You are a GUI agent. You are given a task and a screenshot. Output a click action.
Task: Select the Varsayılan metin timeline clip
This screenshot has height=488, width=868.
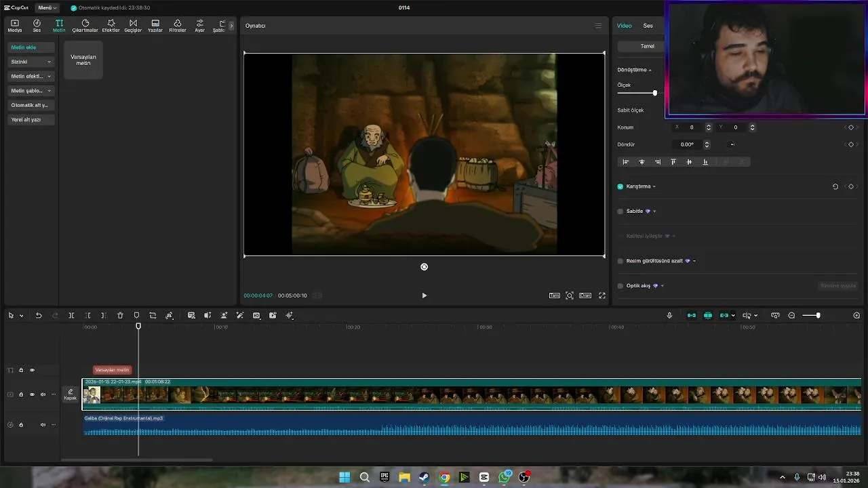click(x=112, y=370)
